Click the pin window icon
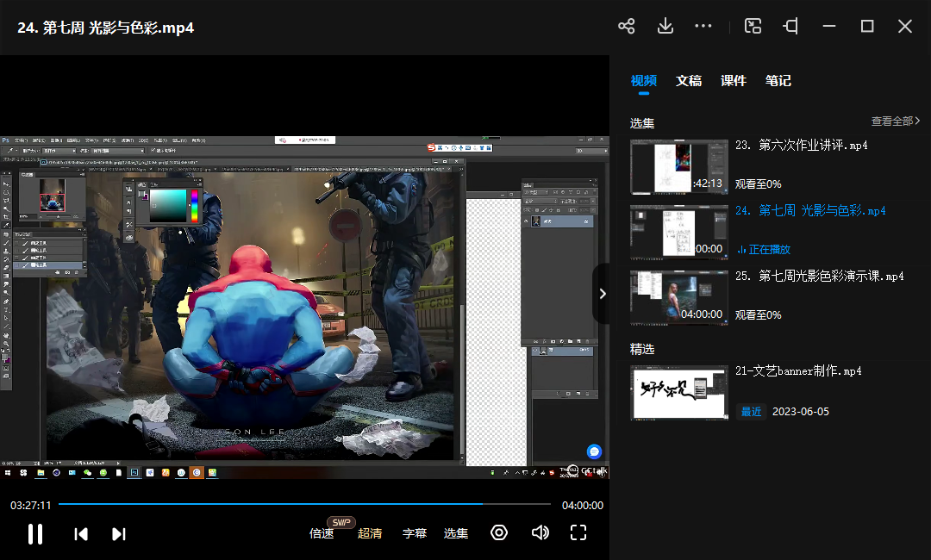The image size is (931, 560). click(790, 26)
